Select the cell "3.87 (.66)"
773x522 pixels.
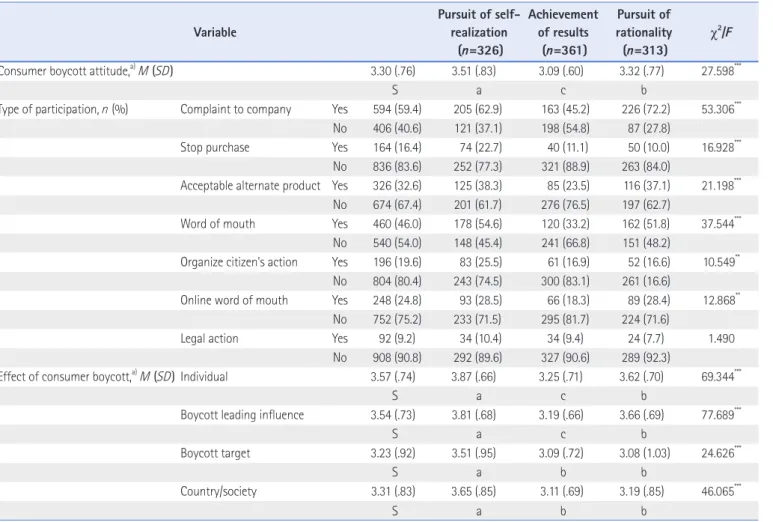pos(474,377)
